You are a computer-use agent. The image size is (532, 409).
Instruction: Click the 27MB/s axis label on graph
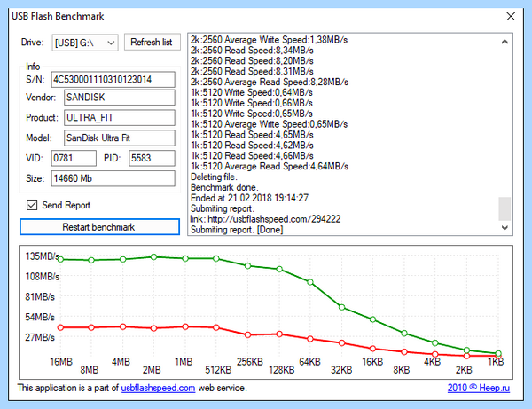40,337
